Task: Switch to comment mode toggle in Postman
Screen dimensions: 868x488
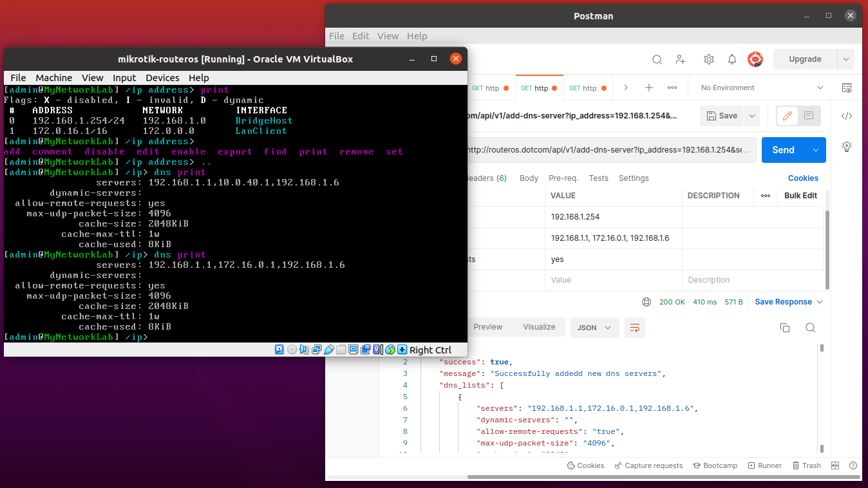Action: coord(809,116)
